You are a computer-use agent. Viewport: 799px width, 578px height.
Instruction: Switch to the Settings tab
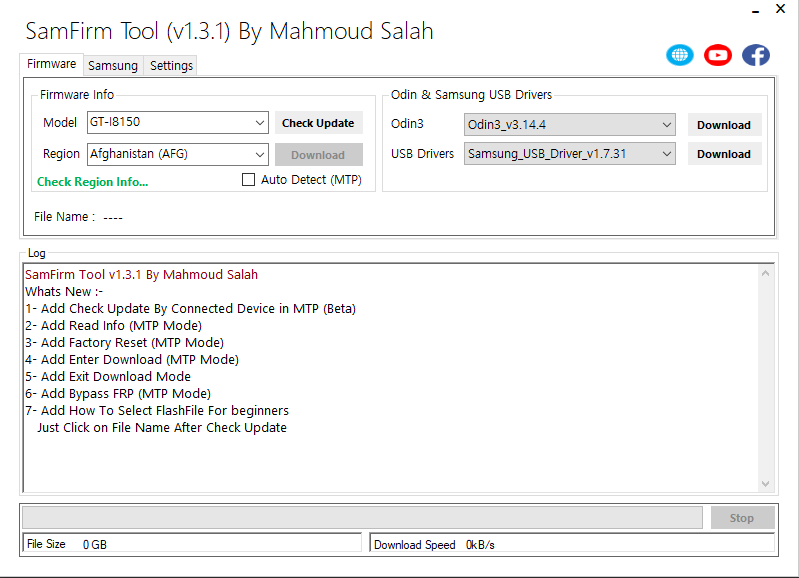click(171, 66)
